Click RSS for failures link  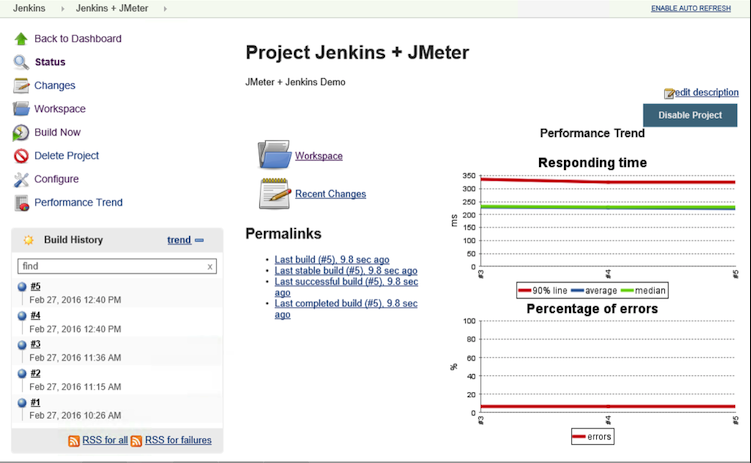[x=178, y=440]
